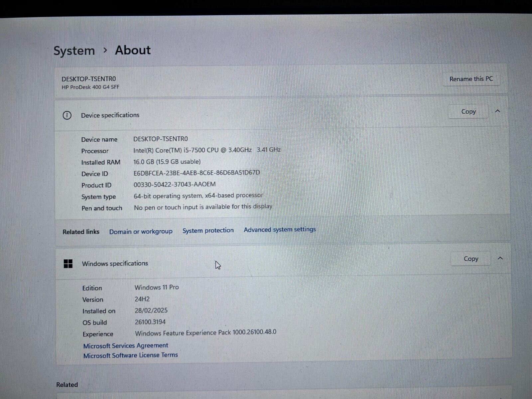
Task: Rename this PC button
Action: tap(471, 79)
